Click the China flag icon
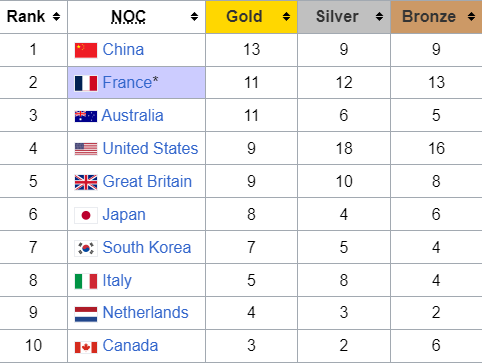 (86, 50)
